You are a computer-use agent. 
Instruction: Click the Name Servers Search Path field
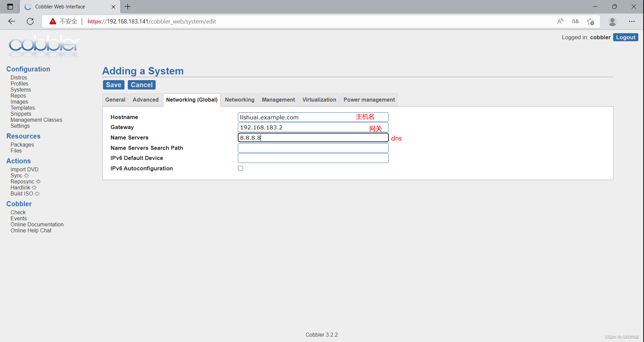(313, 148)
